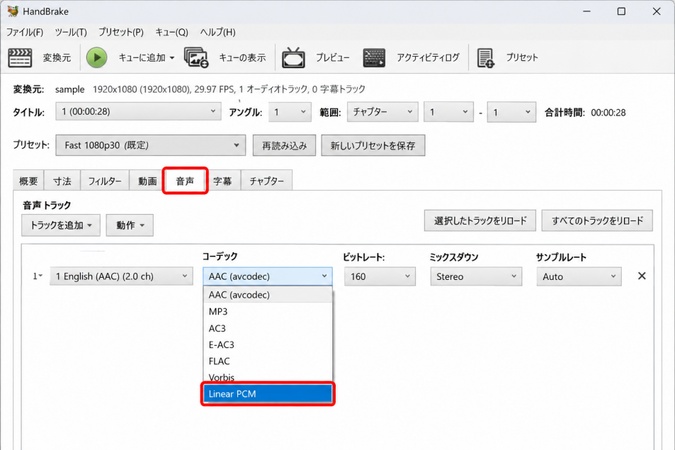Switch to the 寸法 tab
The width and height of the screenshot is (675, 450).
(x=62, y=181)
